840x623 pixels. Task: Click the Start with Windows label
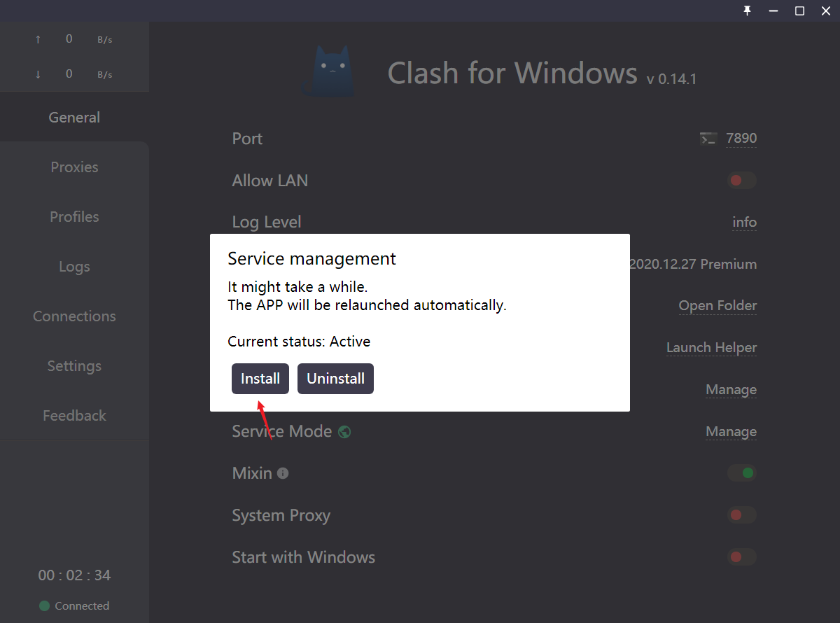[303, 557]
